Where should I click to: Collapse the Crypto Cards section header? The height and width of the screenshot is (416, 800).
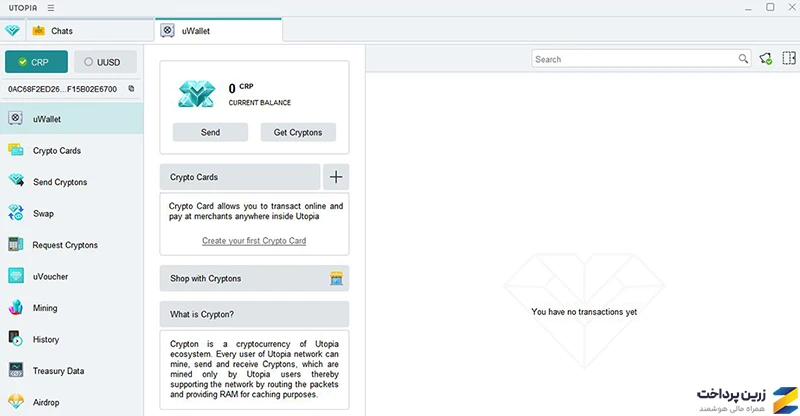pos(240,177)
